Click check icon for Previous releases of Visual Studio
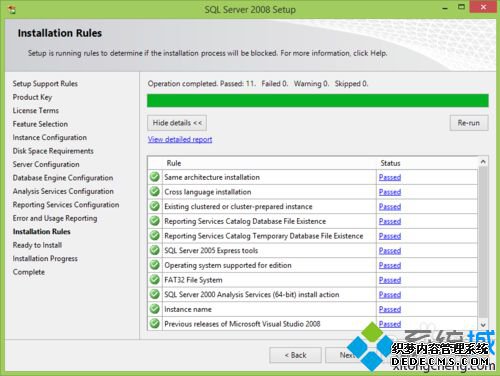The height and width of the screenshot is (376, 500). point(155,323)
